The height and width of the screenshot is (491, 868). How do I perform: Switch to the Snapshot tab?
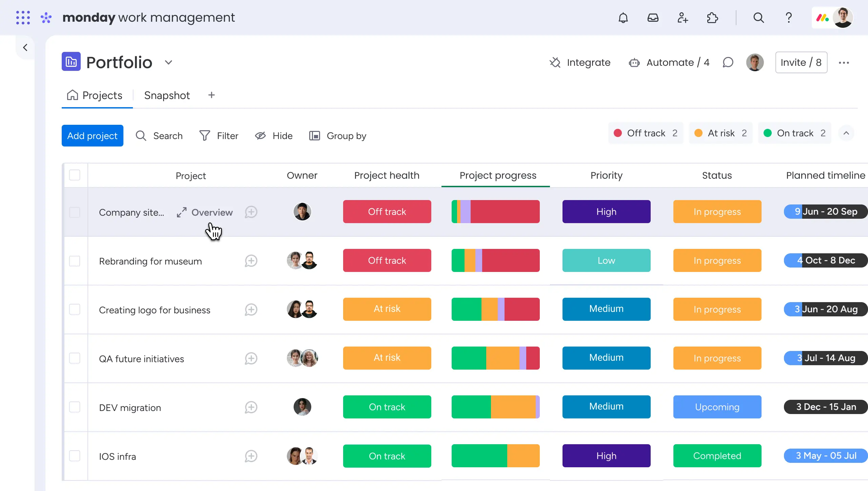[167, 95]
